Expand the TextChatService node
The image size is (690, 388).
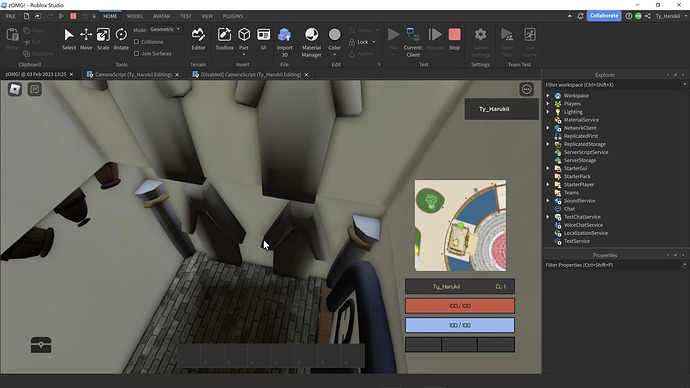pos(548,217)
